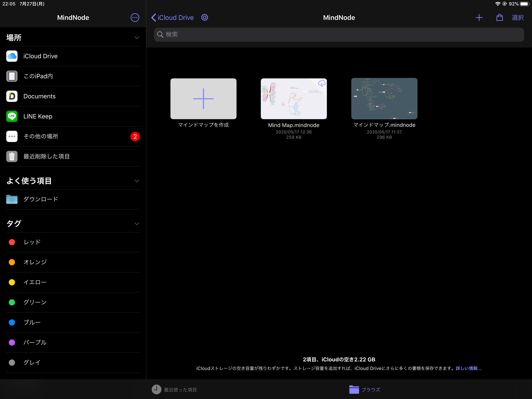This screenshot has height=399, width=532.
Task: Collapse the よく使う項目 section chevron
Action: click(137, 181)
